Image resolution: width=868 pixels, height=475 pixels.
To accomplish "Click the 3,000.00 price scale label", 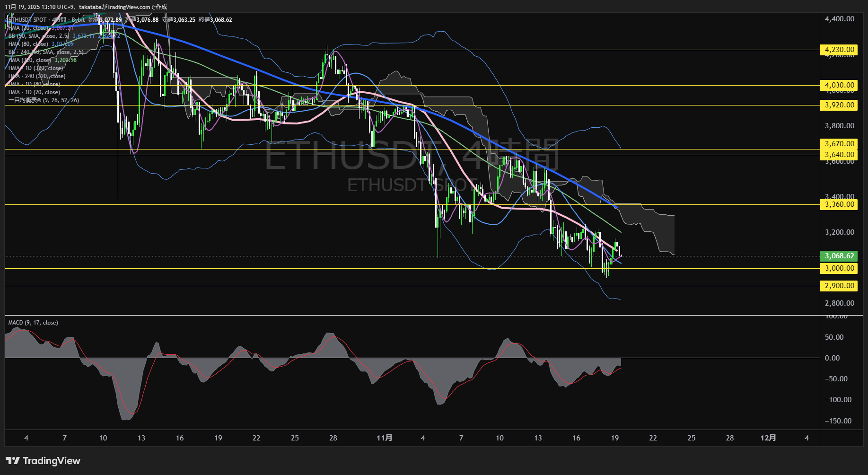I will pyautogui.click(x=838, y=268).
